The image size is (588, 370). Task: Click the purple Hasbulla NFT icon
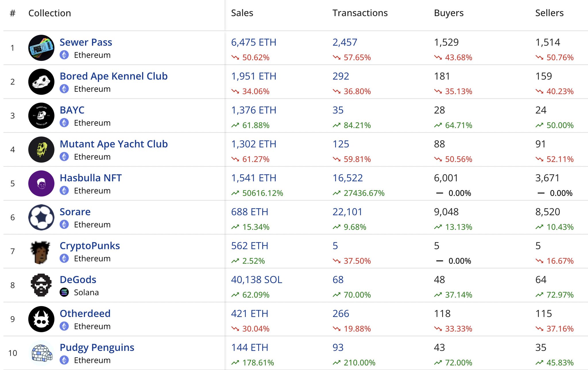(41, 184)
